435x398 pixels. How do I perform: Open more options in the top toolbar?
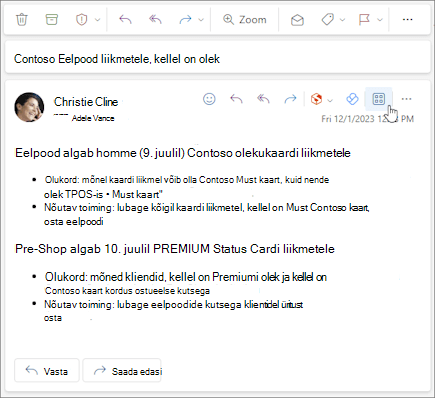[x=407, y=20]
